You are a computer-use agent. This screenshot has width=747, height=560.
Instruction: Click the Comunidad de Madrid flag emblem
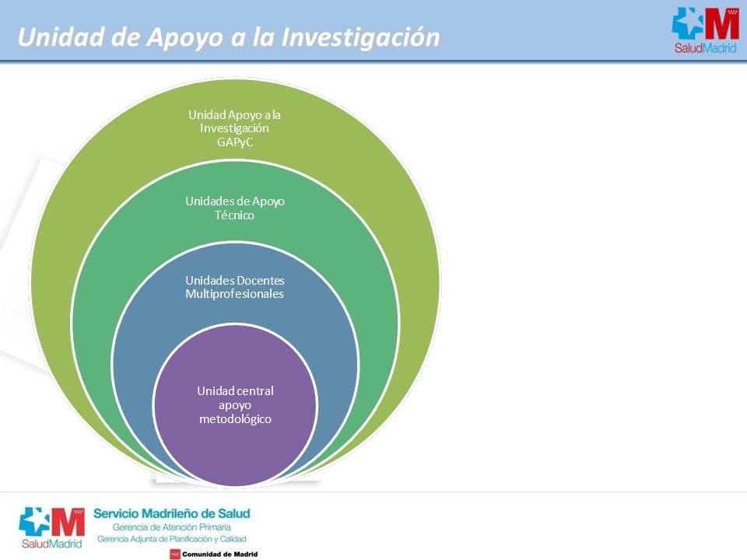point(175,555)
